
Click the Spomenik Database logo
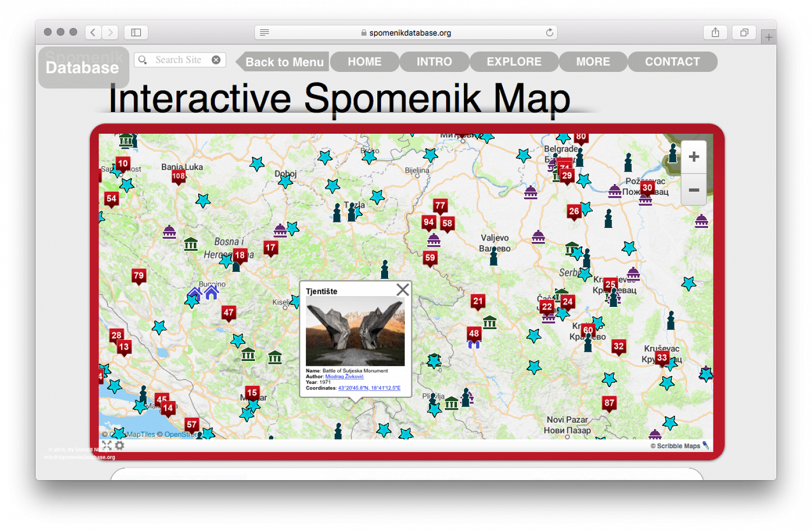[83, 67]
